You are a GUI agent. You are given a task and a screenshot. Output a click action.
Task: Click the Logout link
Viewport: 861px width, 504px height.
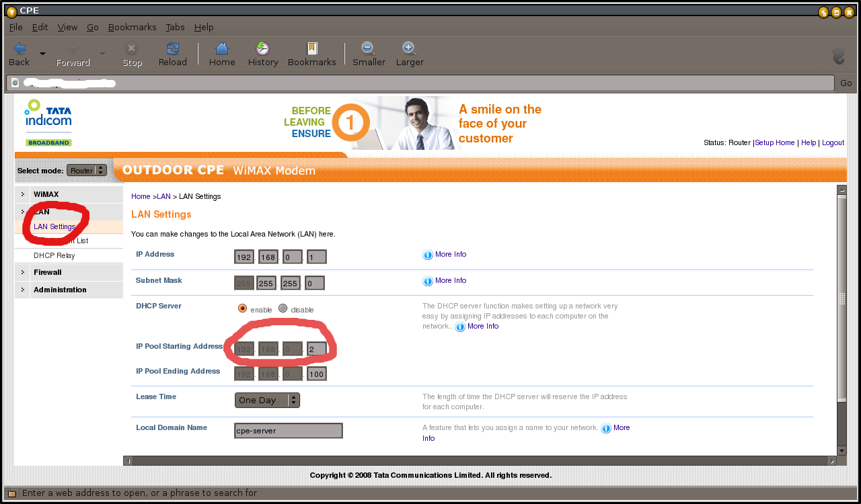tap(833, 142)
